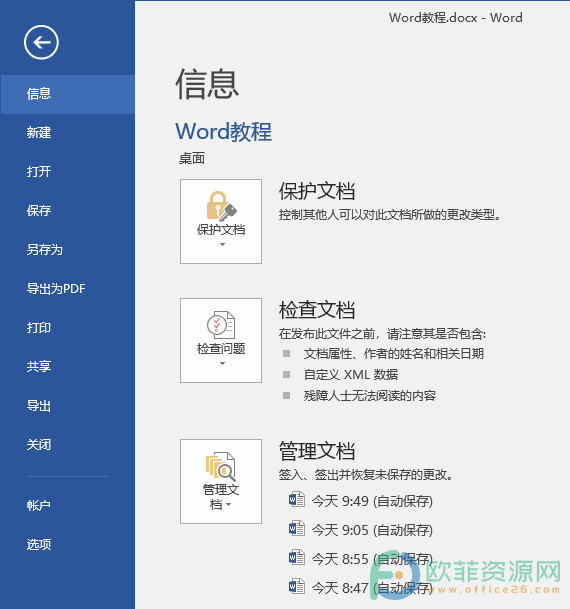This screenshot has height=609, width=570.
Task: Click the text 控制其他人可以对此文档所做的更改类型
Action: pyautogui.click(x=389, y=214)
